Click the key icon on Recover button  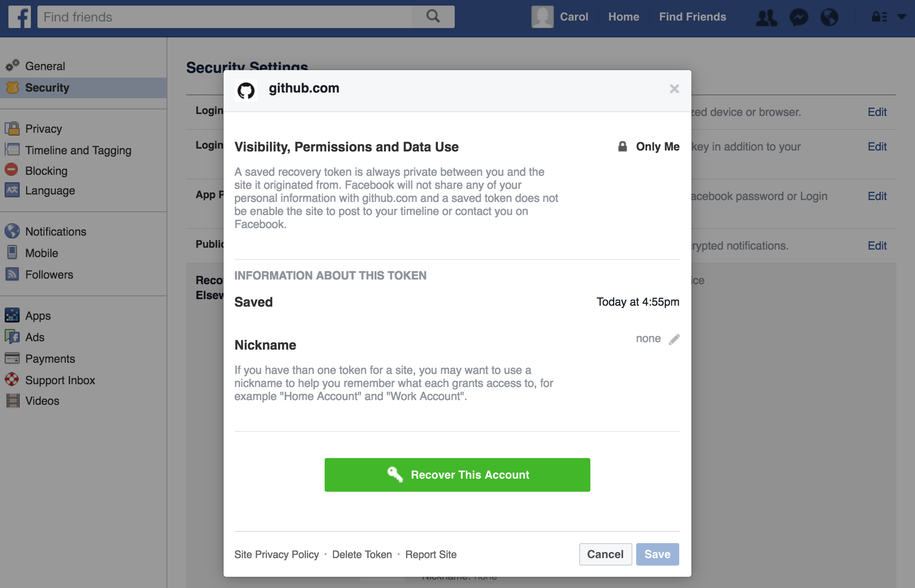pos(394,475)
